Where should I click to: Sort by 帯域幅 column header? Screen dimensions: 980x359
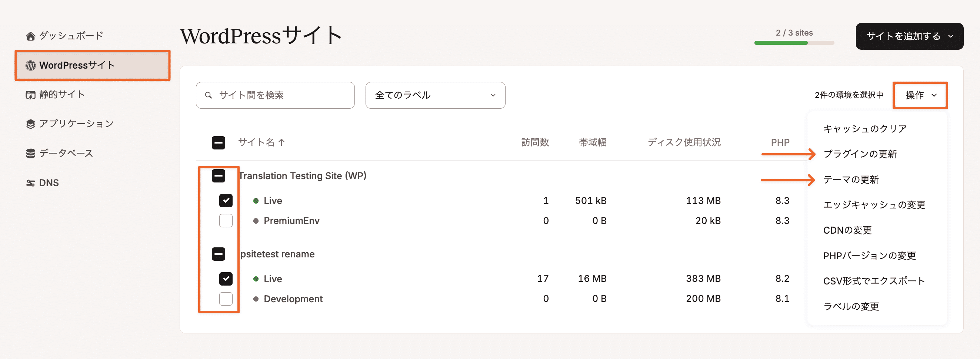pyautogui.click(x=592, y=142)
